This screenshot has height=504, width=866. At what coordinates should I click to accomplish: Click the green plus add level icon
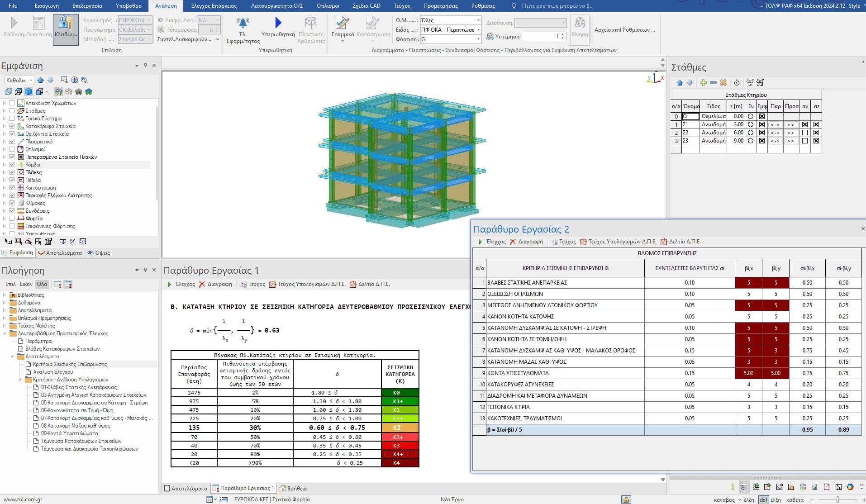click(703, 83)
